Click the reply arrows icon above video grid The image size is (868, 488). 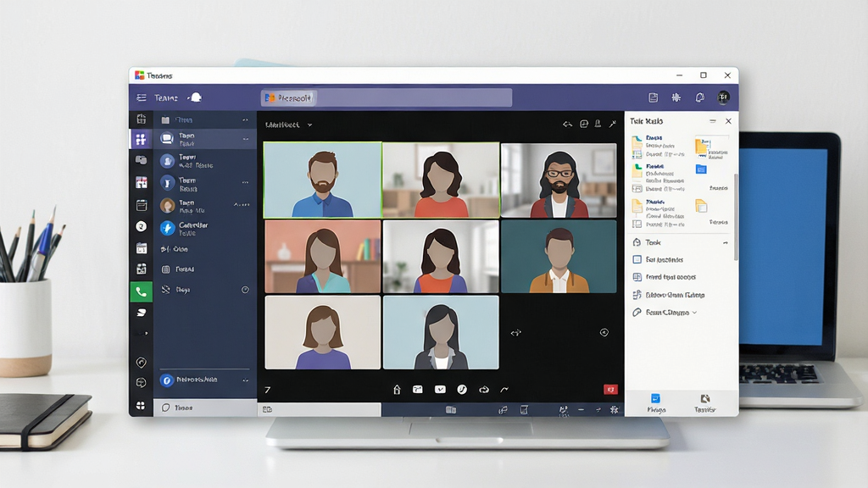click(567, 124)
